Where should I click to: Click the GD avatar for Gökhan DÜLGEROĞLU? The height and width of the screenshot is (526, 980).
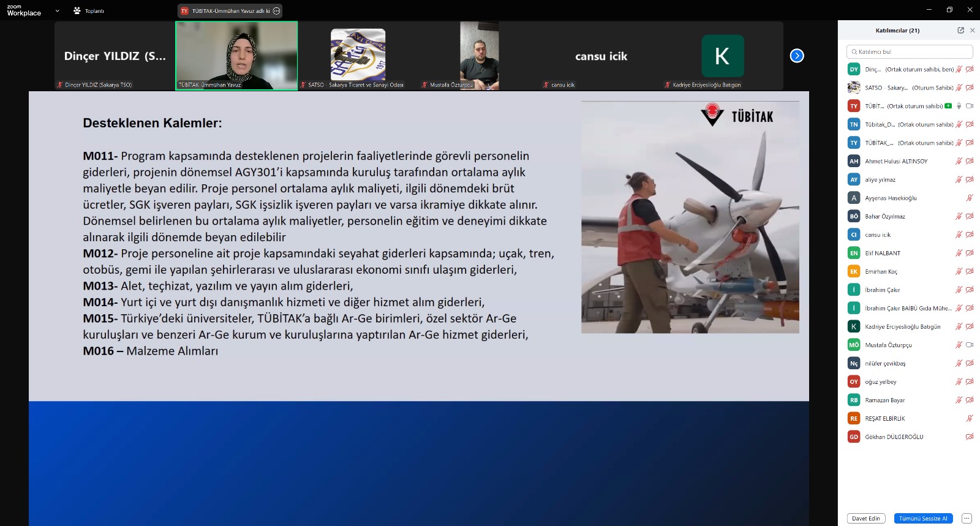click(x=854, y=437)
